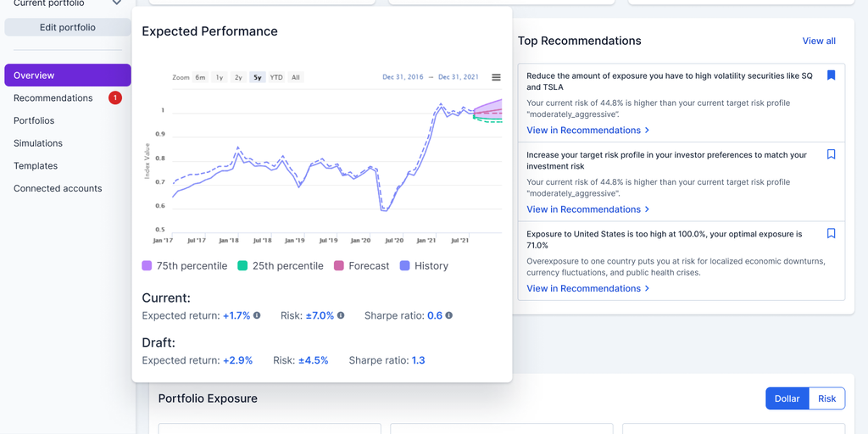Set chart zoom to YTD

click(x=276, y=77)
